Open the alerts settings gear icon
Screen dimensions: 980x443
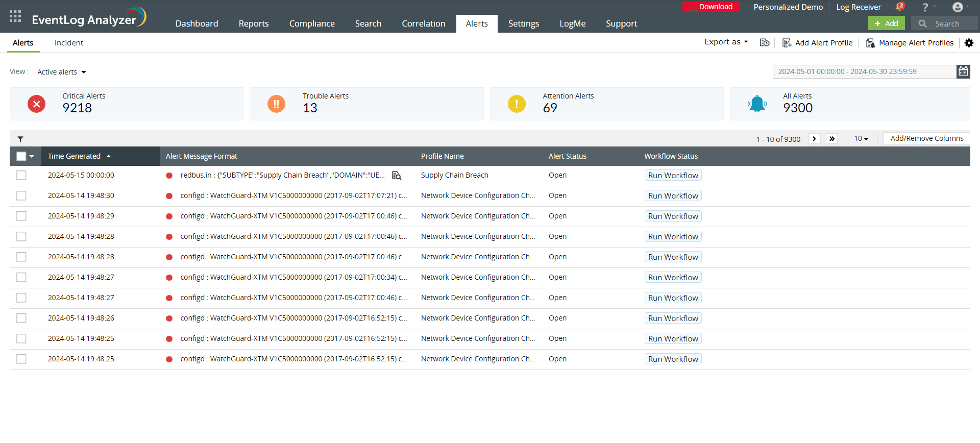pyautogui.click(x=969, y=43)
